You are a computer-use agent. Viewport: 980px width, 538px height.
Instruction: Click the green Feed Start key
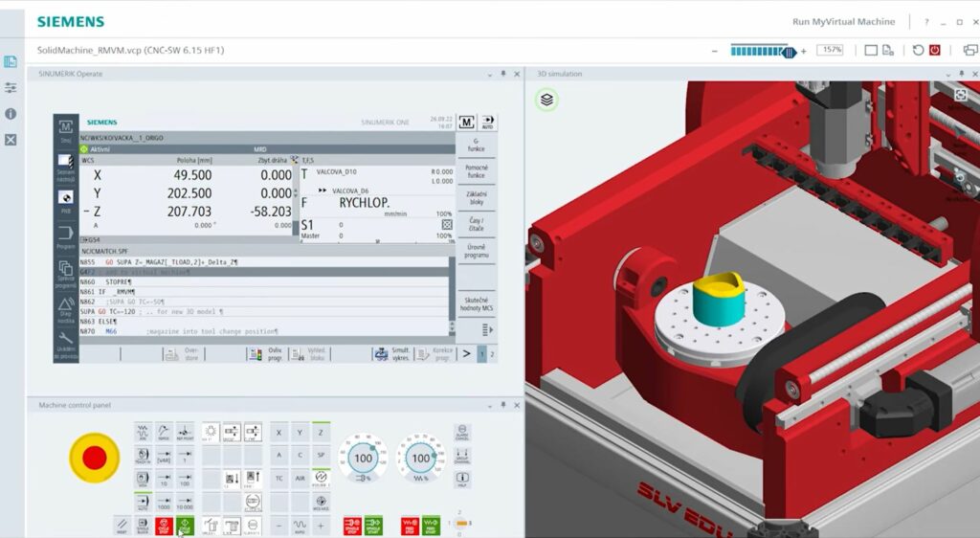point(432,526)
